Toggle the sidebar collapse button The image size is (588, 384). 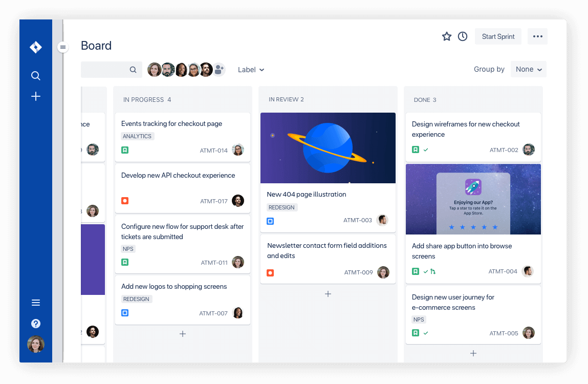click(x=62, y=47)
